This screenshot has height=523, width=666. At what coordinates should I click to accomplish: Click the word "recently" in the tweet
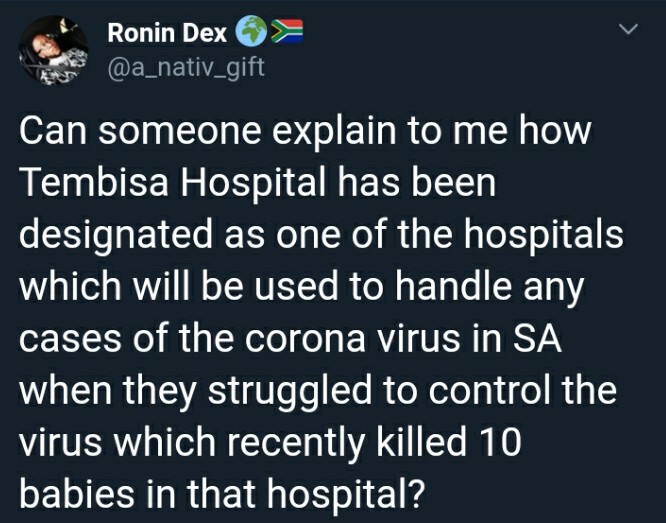coord(296,444)
